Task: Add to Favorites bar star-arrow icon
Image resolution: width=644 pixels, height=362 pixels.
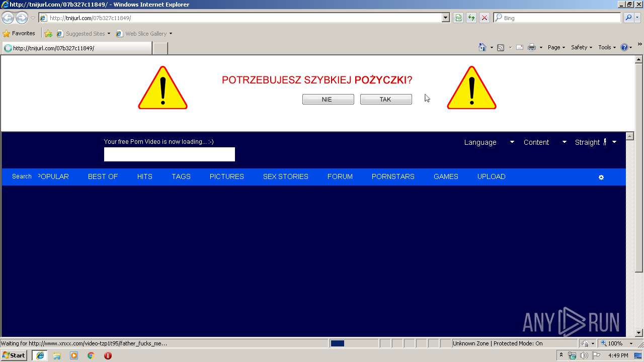Action: click(48, 34)
